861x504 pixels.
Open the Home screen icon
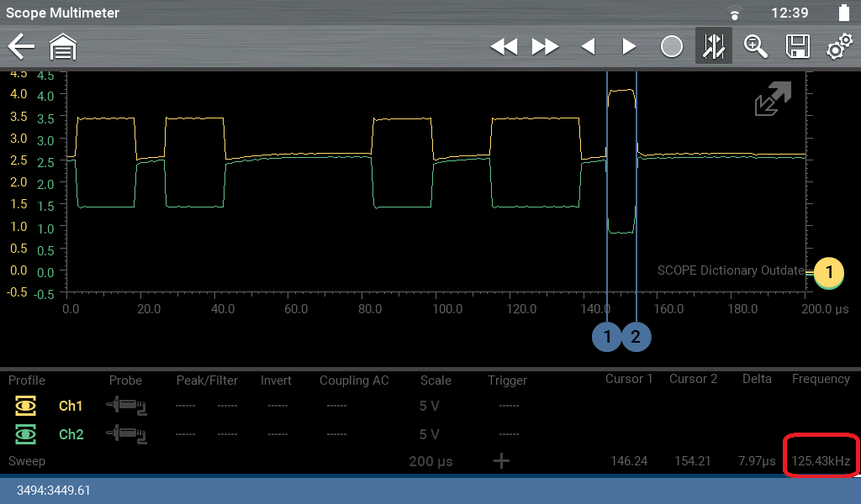63,47
